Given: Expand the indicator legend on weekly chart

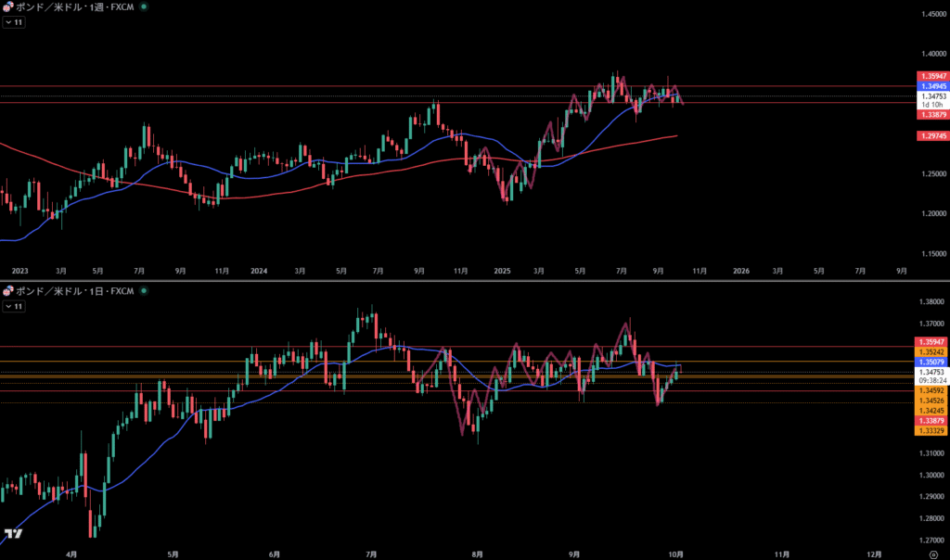Looking at the screenshot, I should click(x=14, y=21).
